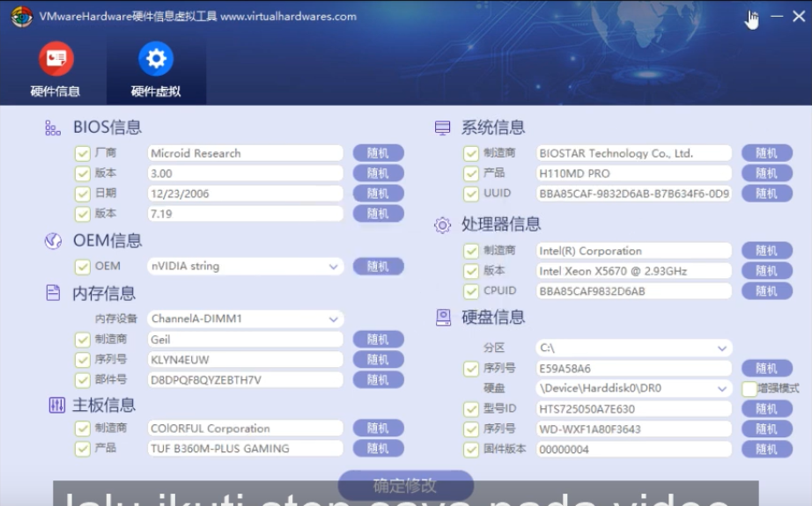Screen dimensions: 812x506
Task: Randomize the firmware version 00000004
Action: [x=767, y=449]
